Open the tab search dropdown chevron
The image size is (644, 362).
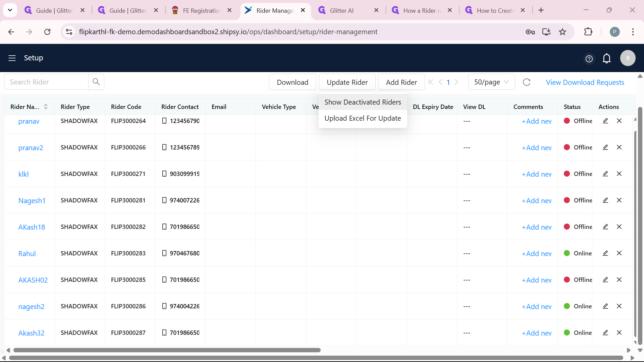pyautogui.click(x=10, y=10)
